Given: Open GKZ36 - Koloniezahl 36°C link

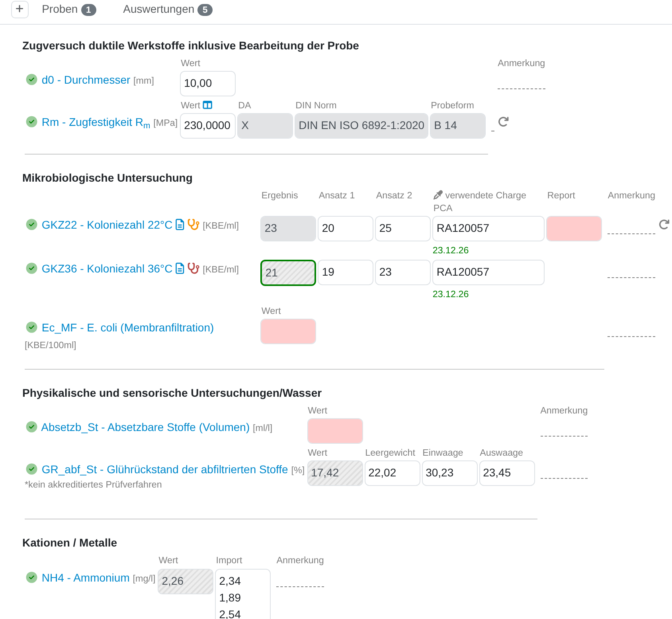Looking at the screenshot, I should pyautogui.click(x=107, y=269).
